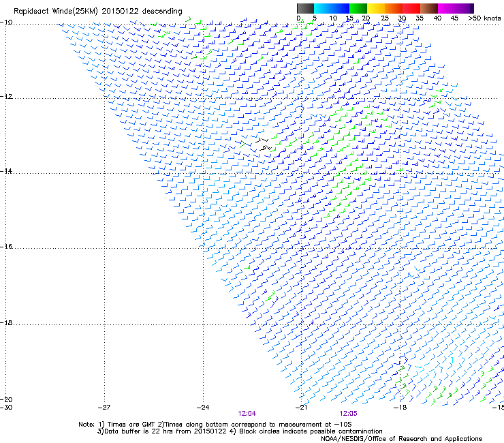This screenshot has width=504, height=443.
Task: Click the -18 longitude axis label
Action: click(x=400, y=407)
